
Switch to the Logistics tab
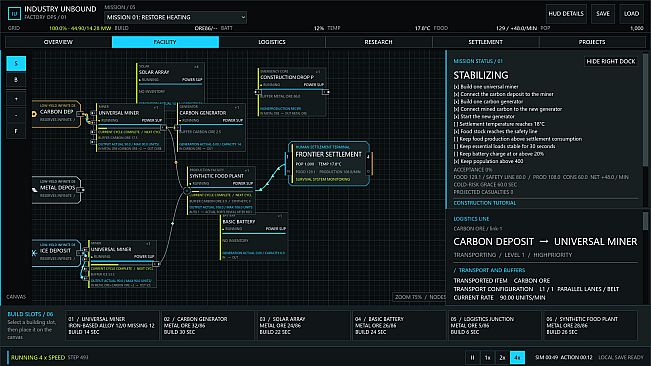pyautogui.click(x=272, y=42)
